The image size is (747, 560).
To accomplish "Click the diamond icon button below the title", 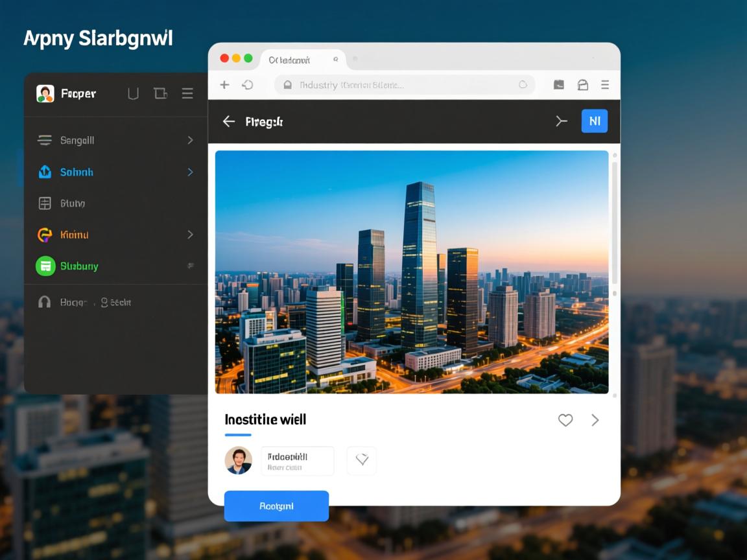I will click(362, 460).
